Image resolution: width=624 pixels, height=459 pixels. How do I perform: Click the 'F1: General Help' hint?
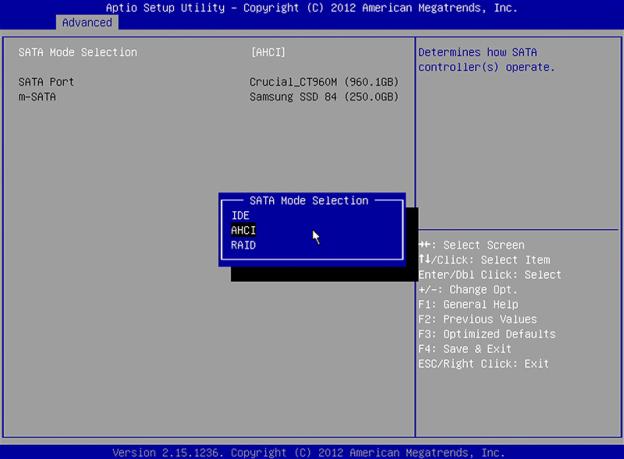(468, 305)
